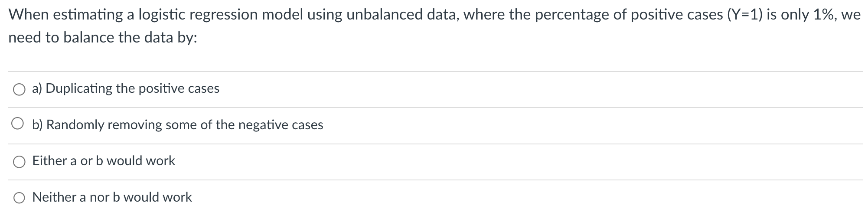868x222 pixels.
Task: Click the phrase 'positive cases' in option a
Action: (x=179, y=88)
